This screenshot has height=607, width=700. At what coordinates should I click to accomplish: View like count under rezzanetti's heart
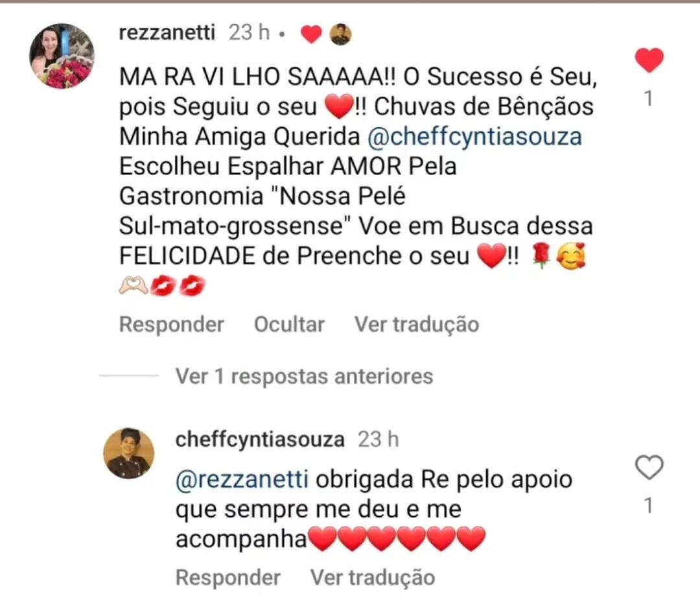click(x=649, y=99)
